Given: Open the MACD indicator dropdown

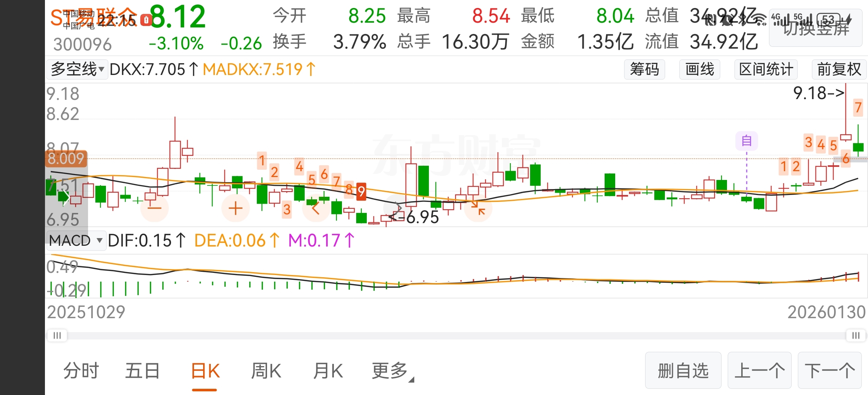Looking at the screenshot, I should (x=76, y=241).
